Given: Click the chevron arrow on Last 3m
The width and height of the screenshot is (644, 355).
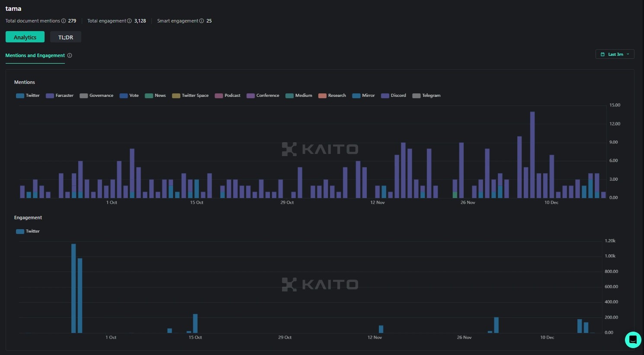Looking at the screenshot, I should click(x=628, y=54).
